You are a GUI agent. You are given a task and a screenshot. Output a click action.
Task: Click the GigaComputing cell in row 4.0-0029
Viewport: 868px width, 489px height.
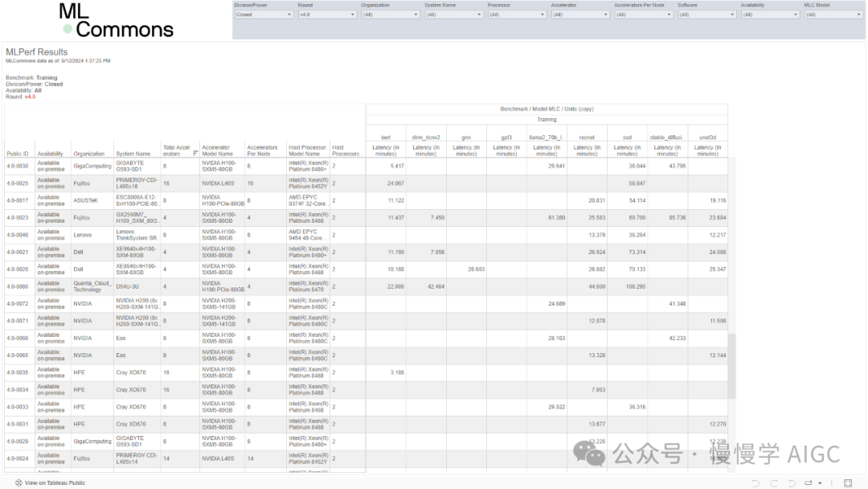pos(92,442)
